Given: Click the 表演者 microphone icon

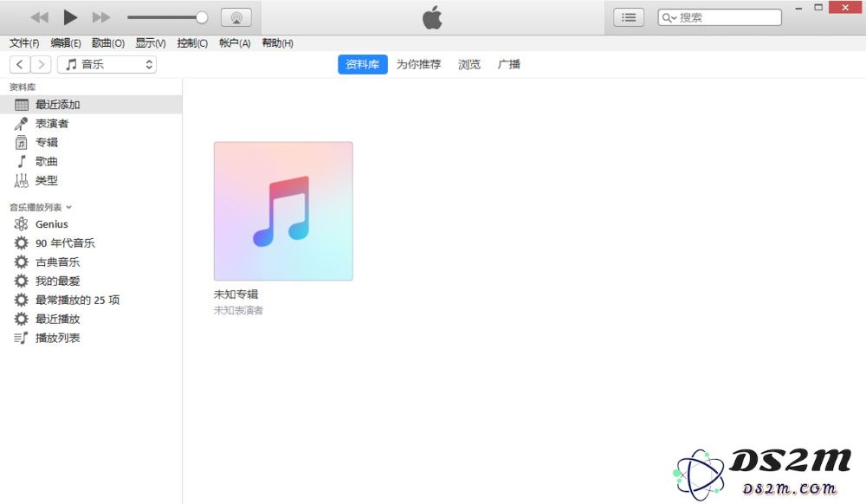Looking at the screenshot, I should click(21, 124).
